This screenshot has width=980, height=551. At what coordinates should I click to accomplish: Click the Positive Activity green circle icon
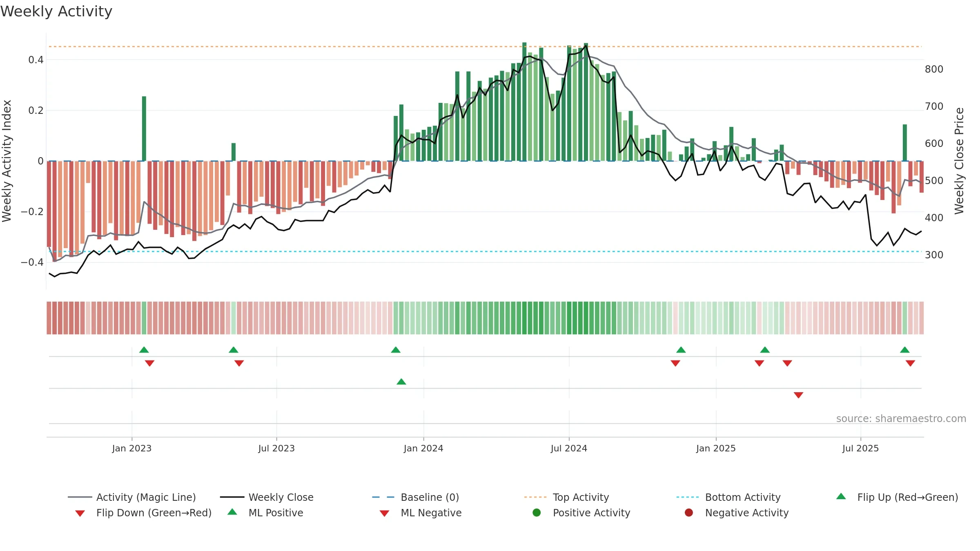pyautogui.click(x=537, y=512)
